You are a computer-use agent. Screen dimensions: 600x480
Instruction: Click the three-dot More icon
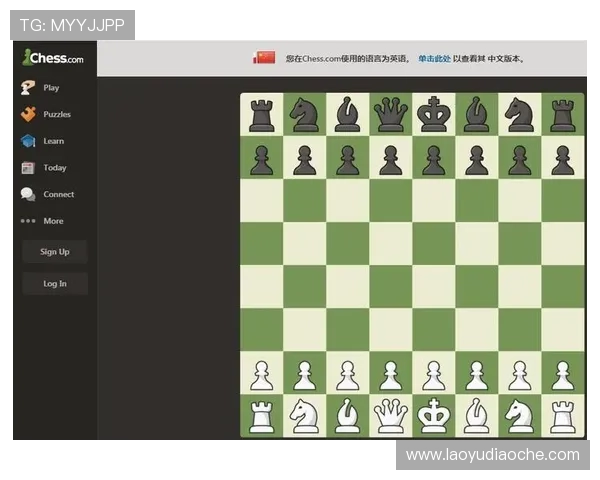tap(28, 221)
